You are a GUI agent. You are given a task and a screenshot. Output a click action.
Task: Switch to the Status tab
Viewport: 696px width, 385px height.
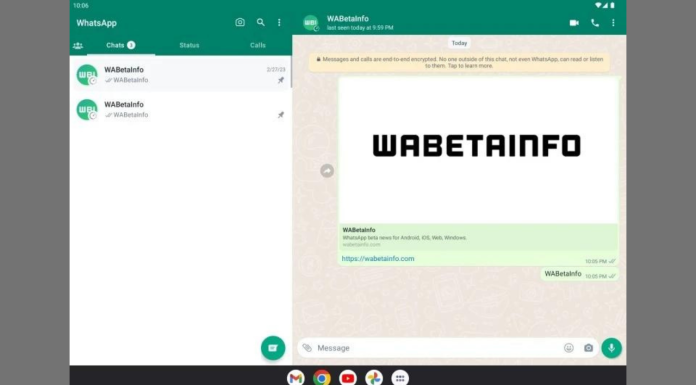point(189,45)
